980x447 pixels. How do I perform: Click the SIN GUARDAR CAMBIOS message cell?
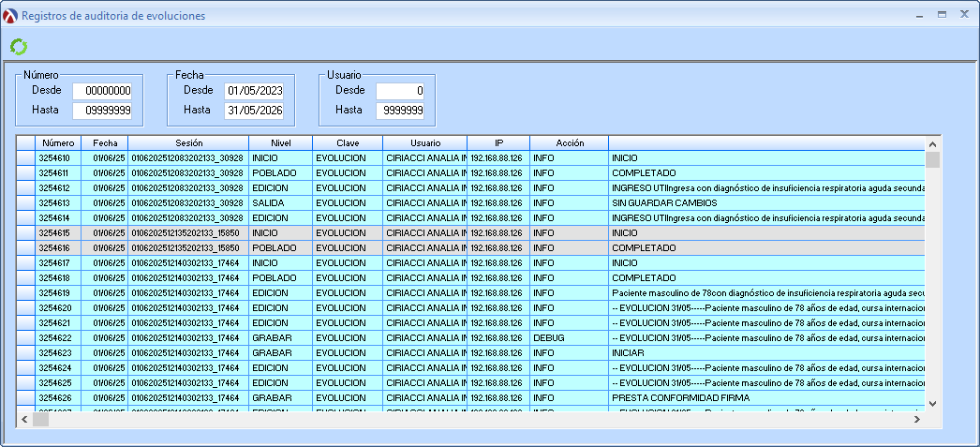pyautogui.click(x=767, y=203)
